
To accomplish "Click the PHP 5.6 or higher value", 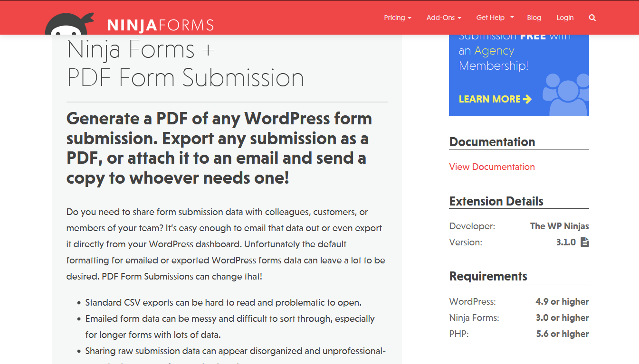I will pos(563,334).
